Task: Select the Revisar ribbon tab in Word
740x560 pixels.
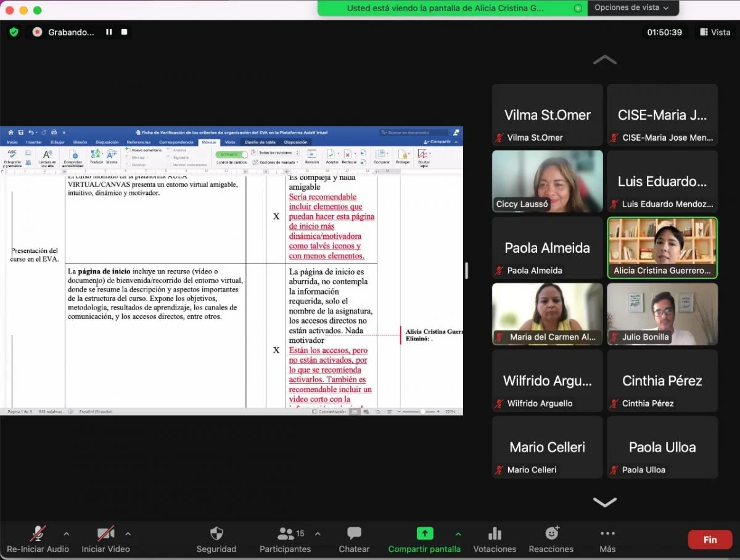Action: (x=209, y=142)
